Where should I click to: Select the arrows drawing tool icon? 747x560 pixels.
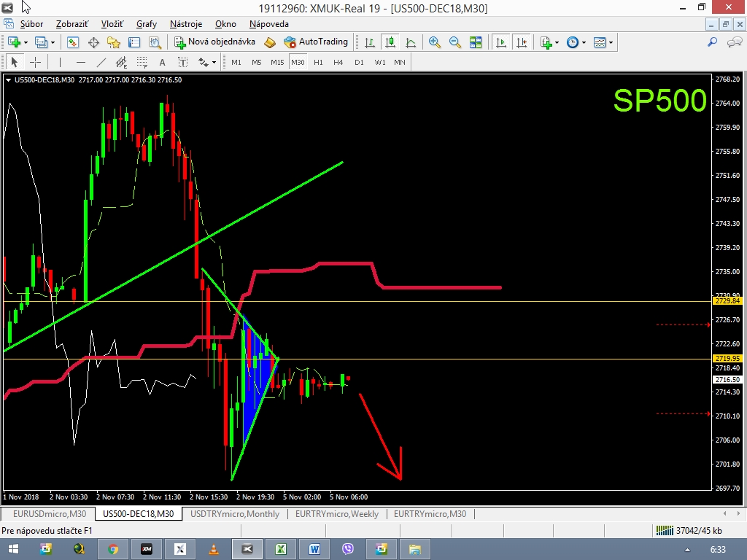(204, 63)
